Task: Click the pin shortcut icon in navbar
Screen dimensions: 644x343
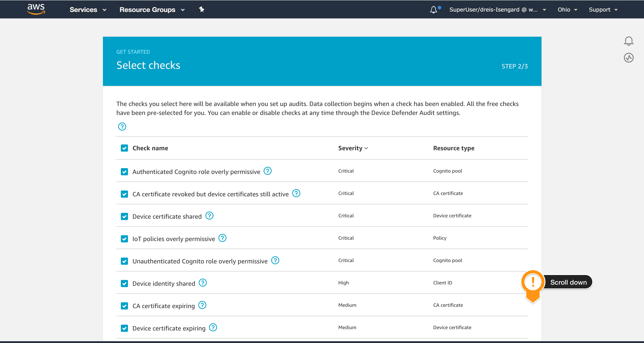Action: click(201, 9)
